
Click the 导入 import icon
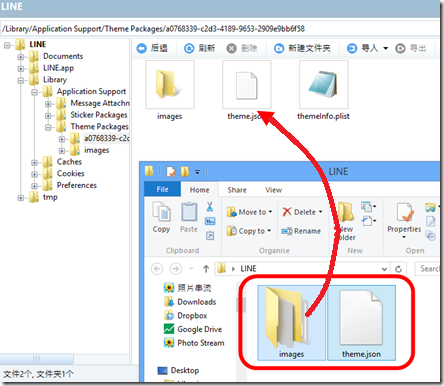[352, 49]
